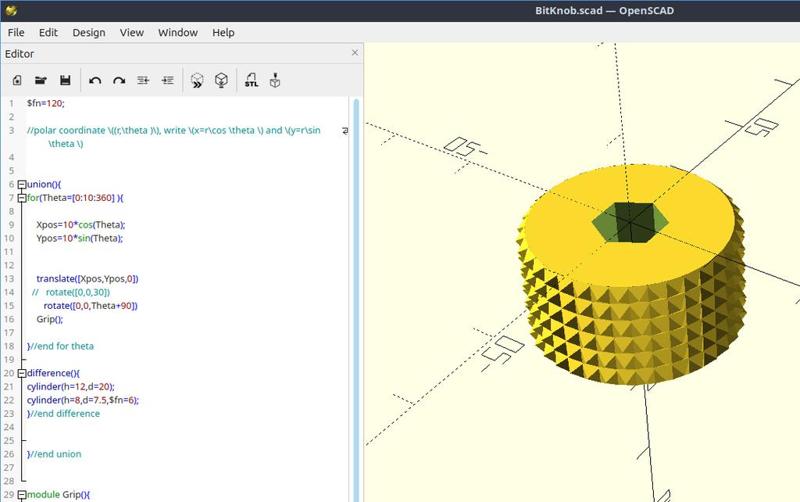Open the Design menu

(88, 32)
